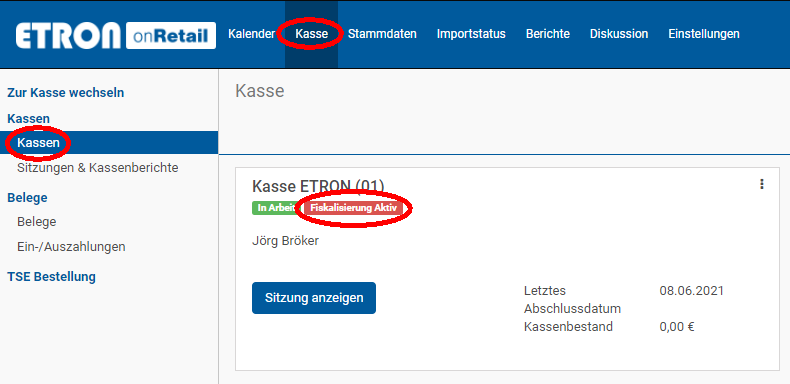Open Ein-/Auszahlungen in the sidebar
The width and height of the screenshot is (790, 384).
click(71, 247)
